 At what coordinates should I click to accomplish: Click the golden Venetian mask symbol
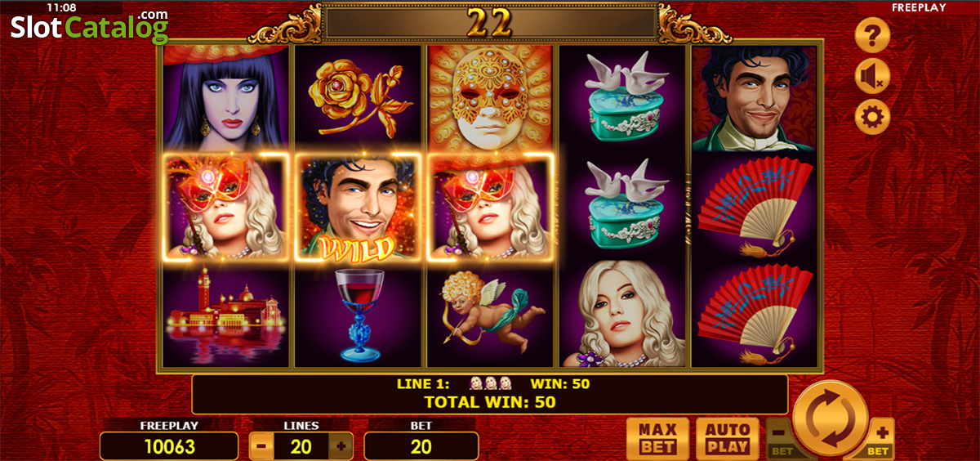[x=490, y=99]
